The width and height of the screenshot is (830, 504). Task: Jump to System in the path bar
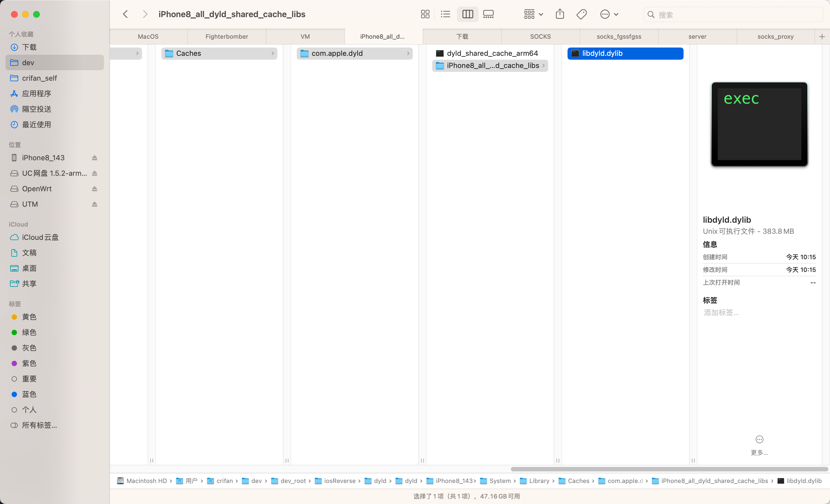tap(495, 481)
